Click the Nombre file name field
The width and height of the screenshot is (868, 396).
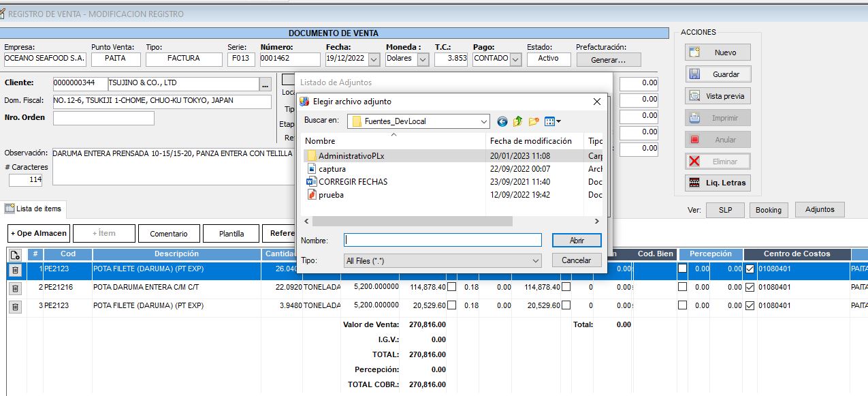pyautogui.click(x=443, y=240)
